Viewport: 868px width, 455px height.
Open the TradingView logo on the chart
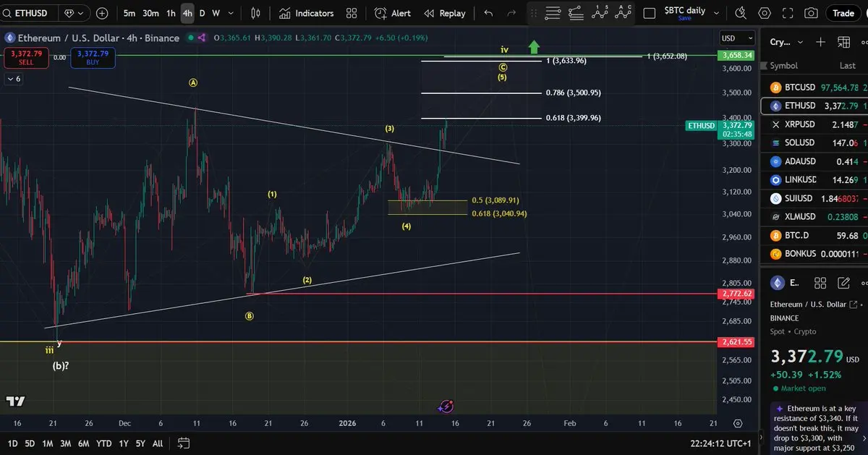click(15, 401)
